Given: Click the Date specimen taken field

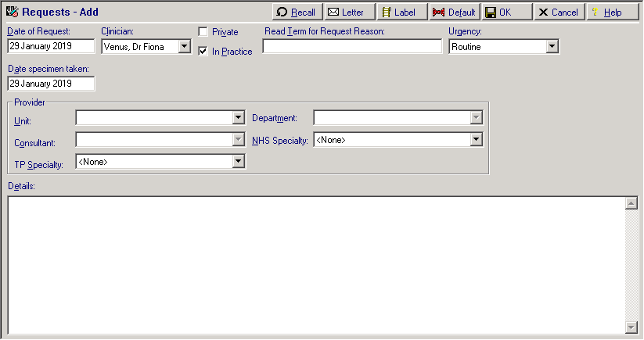Looking at the screenshot, I should (50, 84).
